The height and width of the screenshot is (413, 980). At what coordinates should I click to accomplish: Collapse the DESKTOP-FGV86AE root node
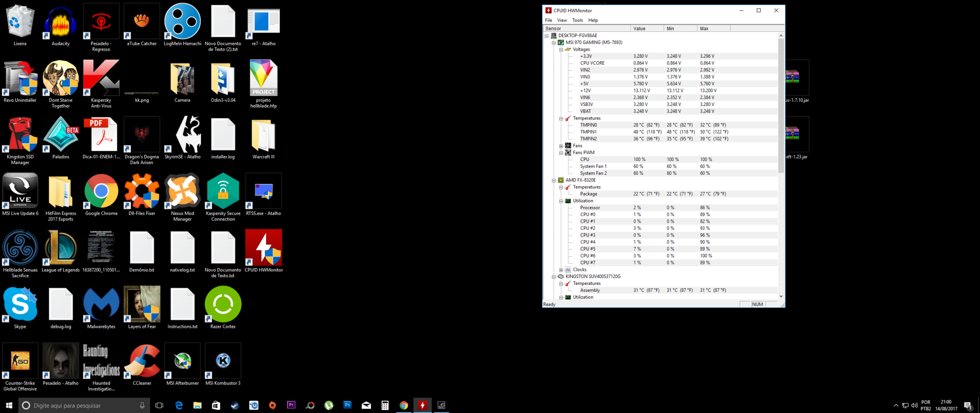tap(546, 36)
